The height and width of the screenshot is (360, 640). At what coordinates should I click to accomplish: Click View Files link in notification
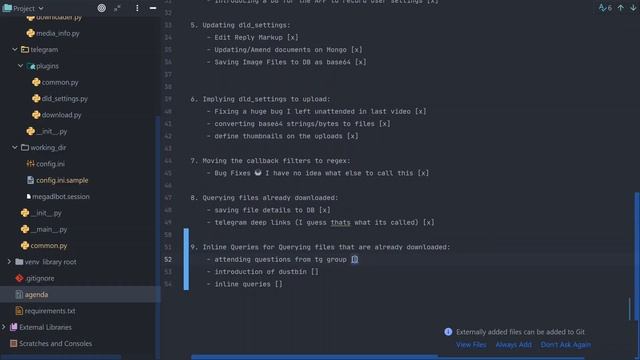471,345
